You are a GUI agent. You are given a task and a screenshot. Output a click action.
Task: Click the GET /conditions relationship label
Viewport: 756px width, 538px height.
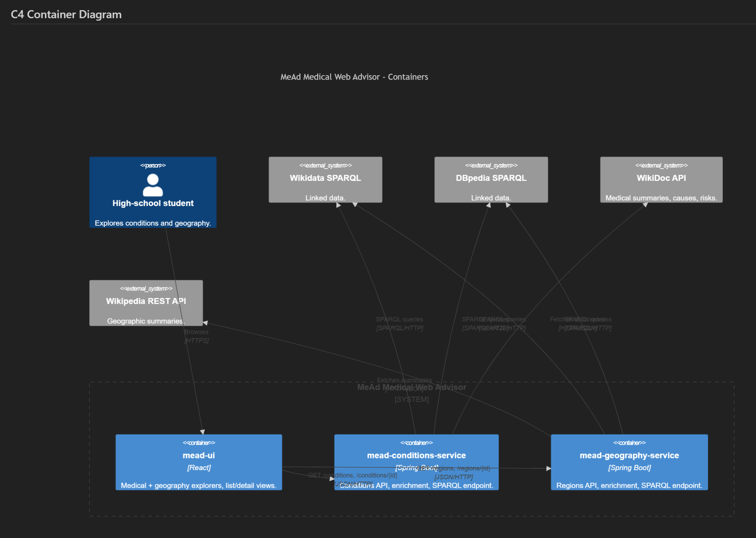pos(353,475)
